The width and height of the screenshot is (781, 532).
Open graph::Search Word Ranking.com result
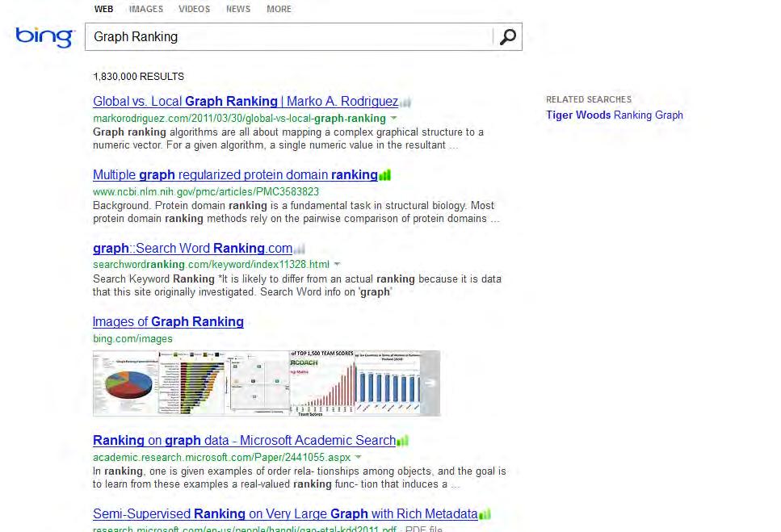(192, 249)
